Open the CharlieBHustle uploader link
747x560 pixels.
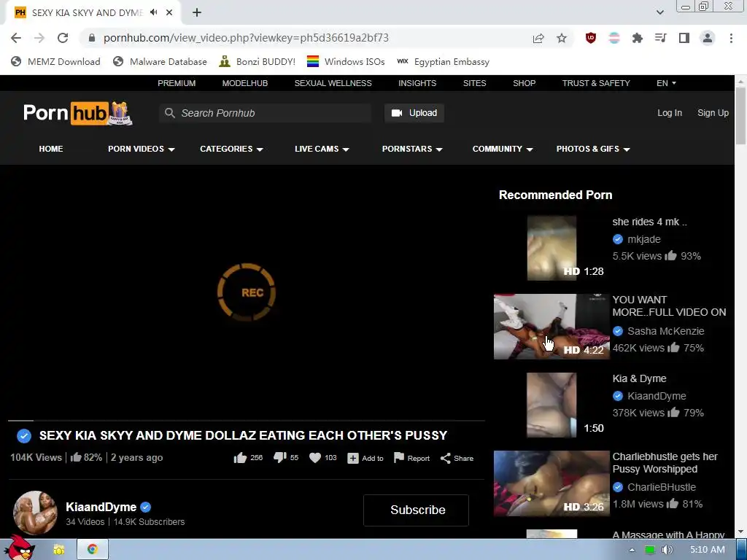661,487
